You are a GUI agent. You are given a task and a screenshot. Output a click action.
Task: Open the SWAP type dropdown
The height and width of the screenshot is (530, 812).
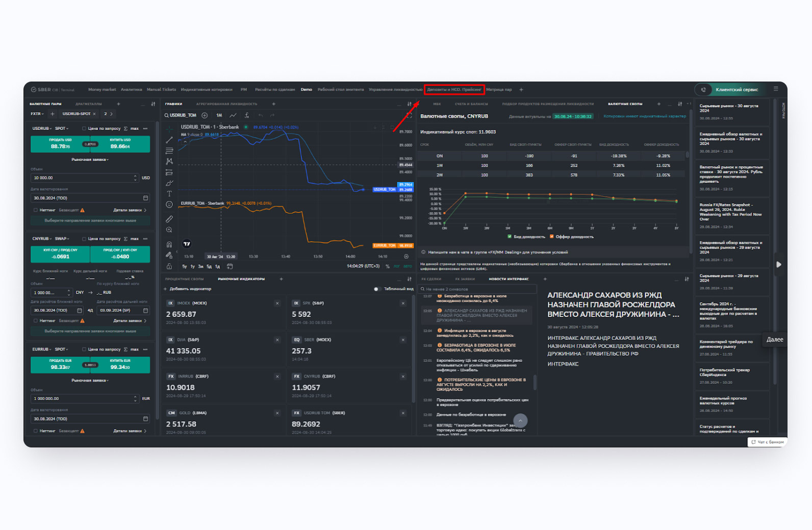pyautogui.click(x=62, y=238)
